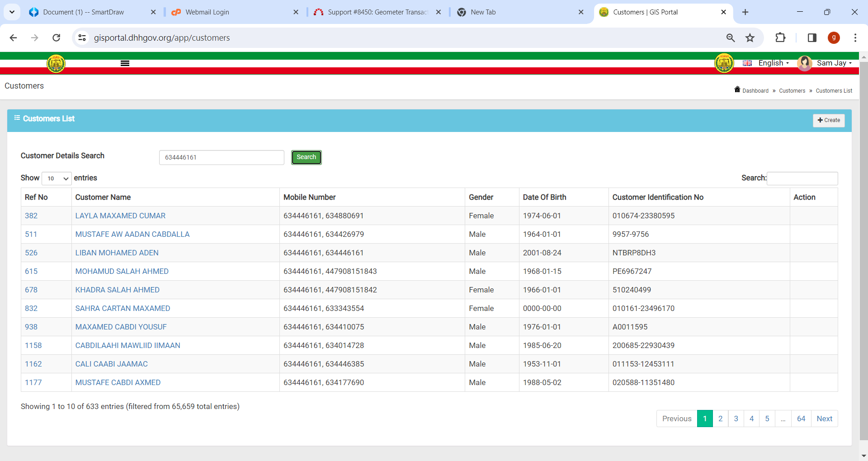Go to page 4 of results
This screenshot has width=868, height=461.
click(751, 419)
